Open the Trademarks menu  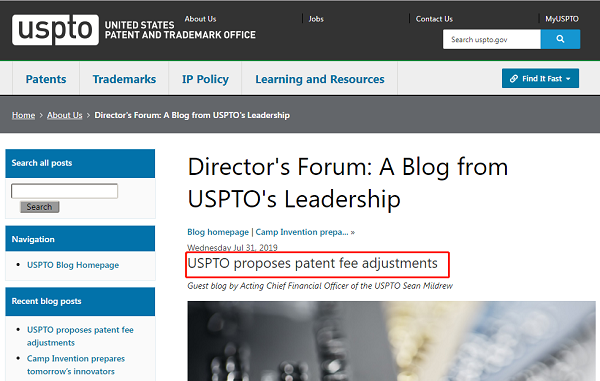pyautogui.click(x=124, y=79)
